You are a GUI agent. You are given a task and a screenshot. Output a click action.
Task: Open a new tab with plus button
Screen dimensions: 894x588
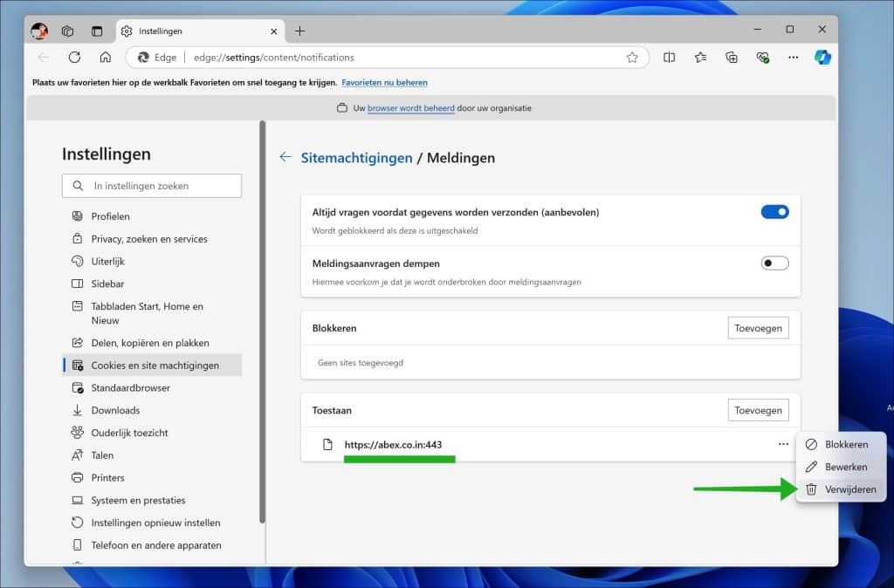coord(300,31)
